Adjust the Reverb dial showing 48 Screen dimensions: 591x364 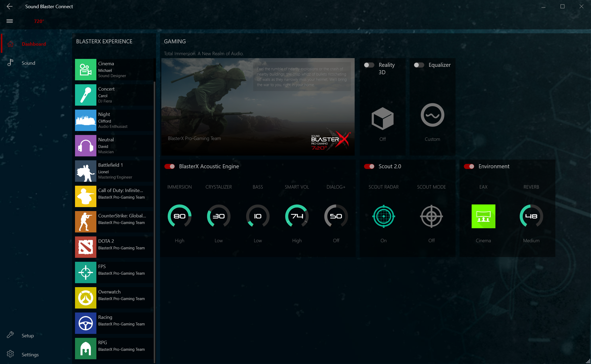531,216
